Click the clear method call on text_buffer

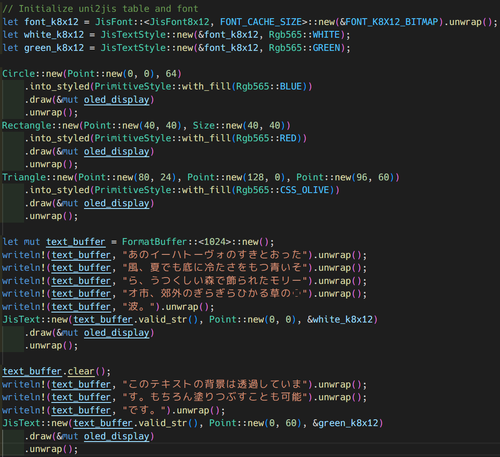click(x=81, y=371)
